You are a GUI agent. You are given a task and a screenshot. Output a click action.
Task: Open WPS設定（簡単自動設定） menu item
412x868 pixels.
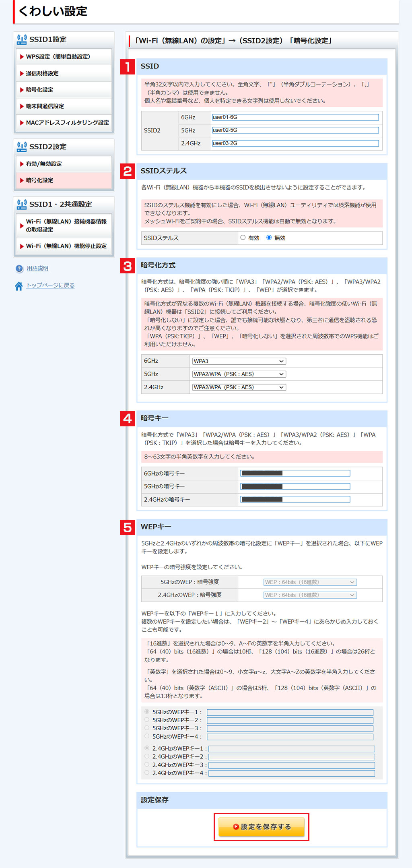click(64, 57)
